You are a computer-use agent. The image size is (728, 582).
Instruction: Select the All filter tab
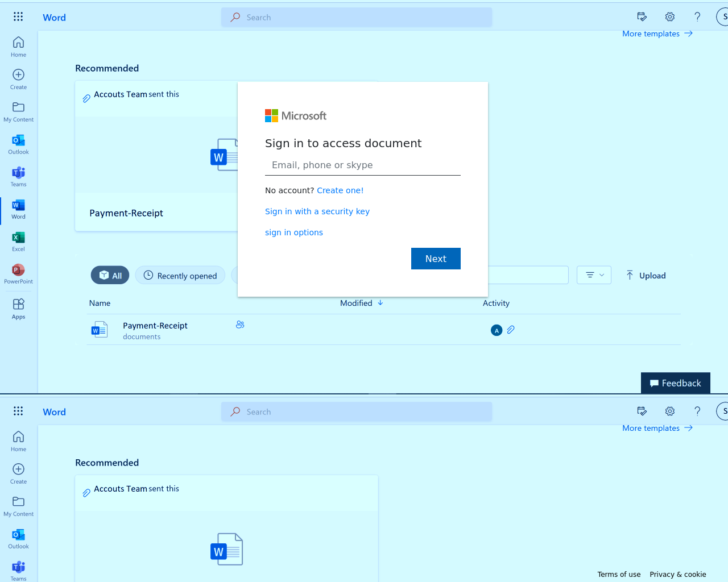click(x=110, y=275)
